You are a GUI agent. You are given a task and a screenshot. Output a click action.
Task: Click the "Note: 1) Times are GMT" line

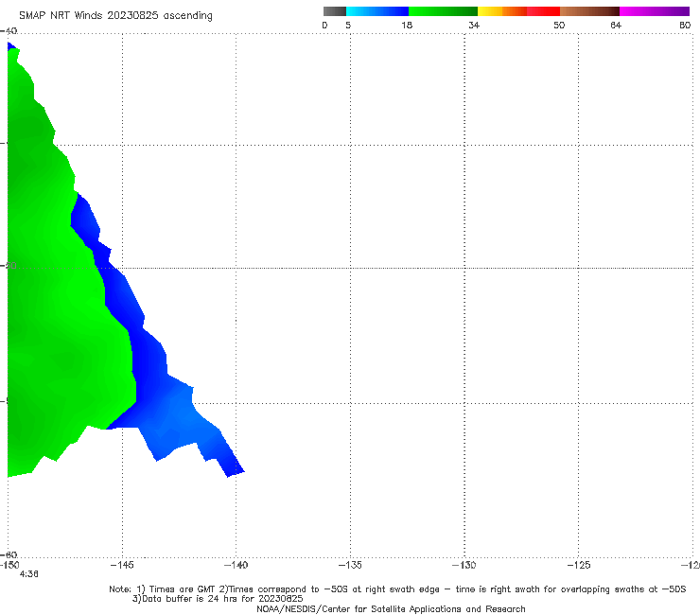click(397, 589)
